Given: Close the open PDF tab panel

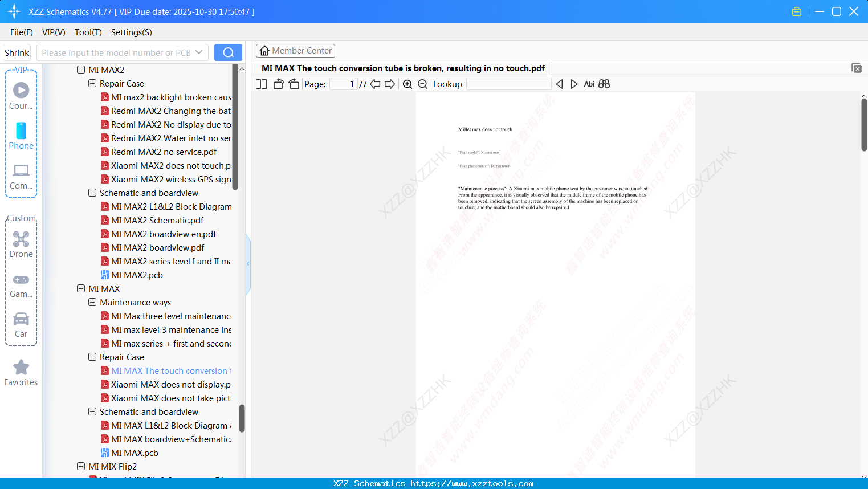Looking at the screenshot, I should 856,68.
